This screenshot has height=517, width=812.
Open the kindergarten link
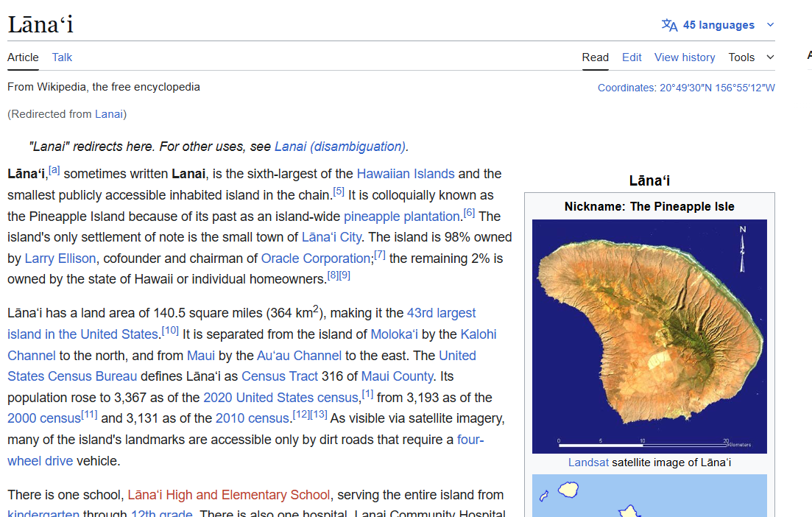(43, 513)
